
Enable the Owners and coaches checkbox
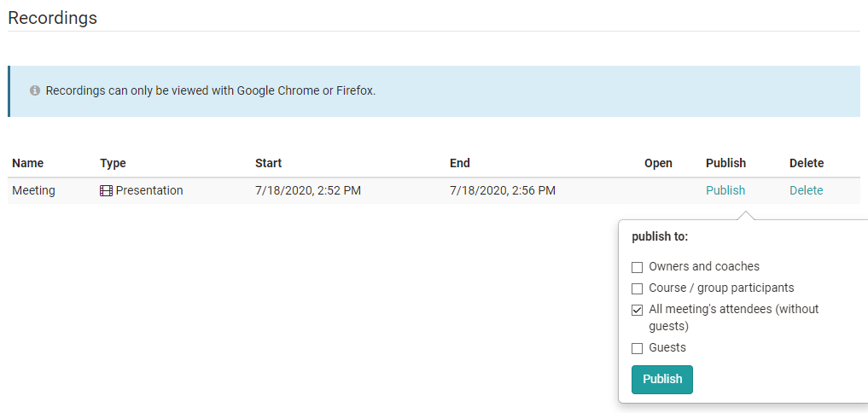click(637, 267)
